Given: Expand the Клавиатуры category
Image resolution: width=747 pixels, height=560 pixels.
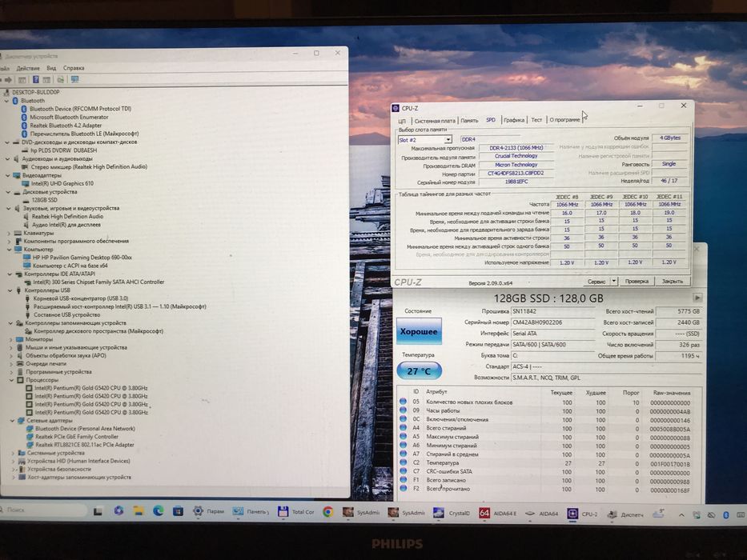Looking at the screenshot, I should pos(9,234).
